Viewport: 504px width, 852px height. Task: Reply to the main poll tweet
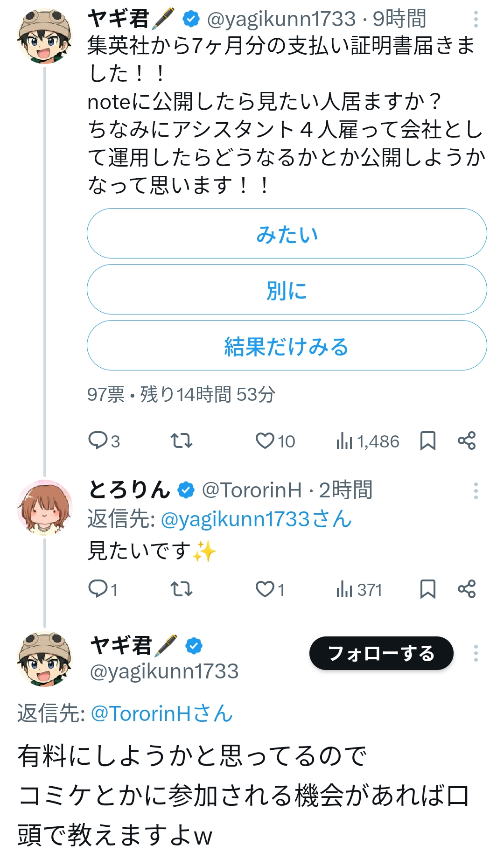click(x=98, y=440)
